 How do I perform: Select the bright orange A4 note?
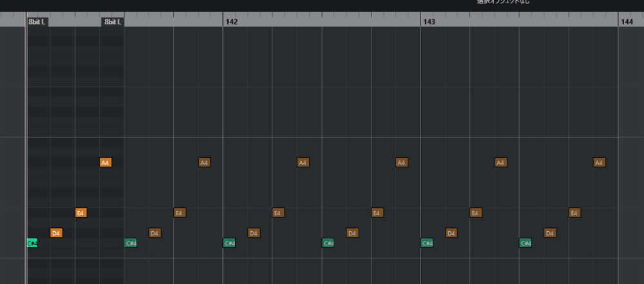tap(106, 162)
